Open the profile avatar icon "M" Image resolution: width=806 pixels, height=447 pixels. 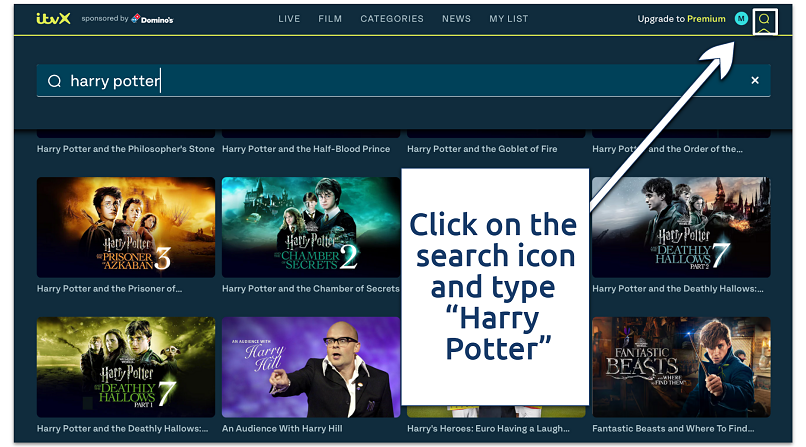741,19
